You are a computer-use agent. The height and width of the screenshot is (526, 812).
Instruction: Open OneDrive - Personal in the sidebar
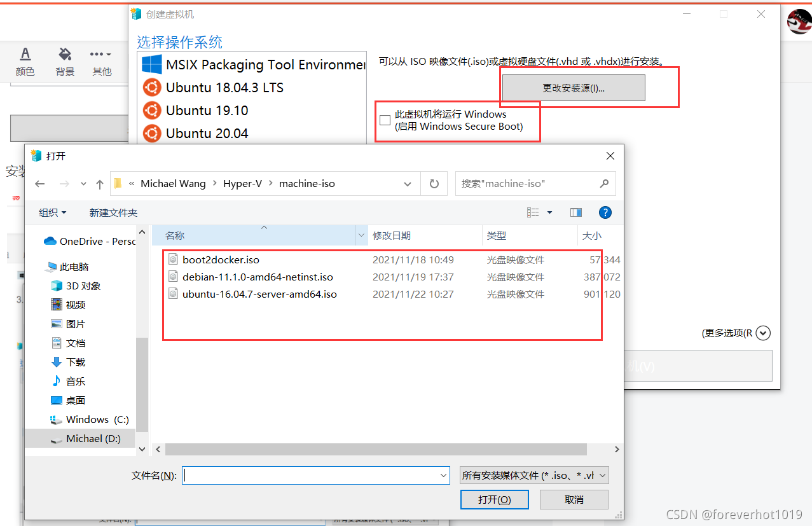coord(89,241)
